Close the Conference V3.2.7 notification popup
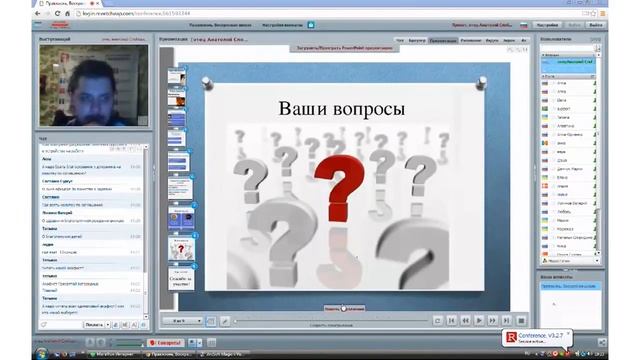The width and height of the screenshot is (640, 360). tap(567, 333)
